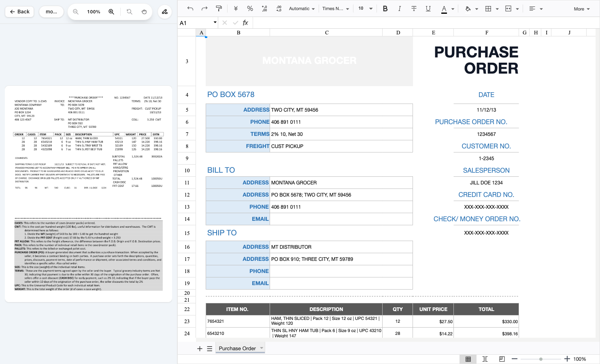This screenshot has width=600, height=364.
Task: Open the all sheets list
Action: pyautogui.click(x=210, y=349)
